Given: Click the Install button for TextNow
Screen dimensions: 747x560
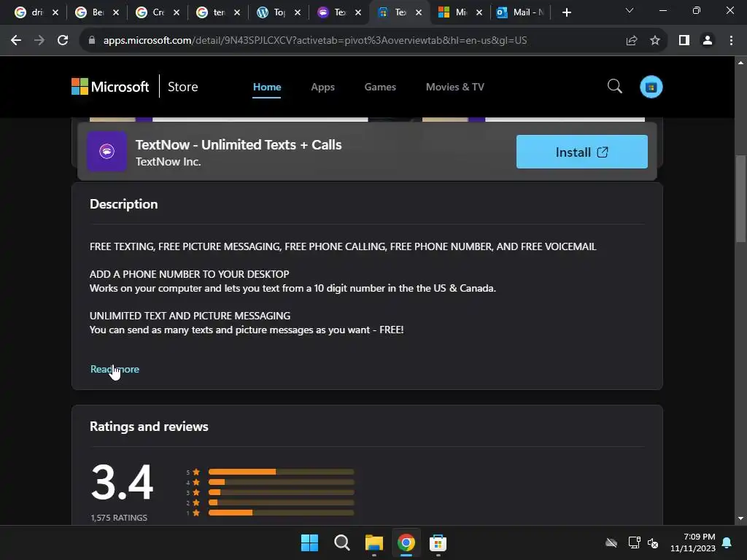Looking at the screenshot, I should pos(581,152).
